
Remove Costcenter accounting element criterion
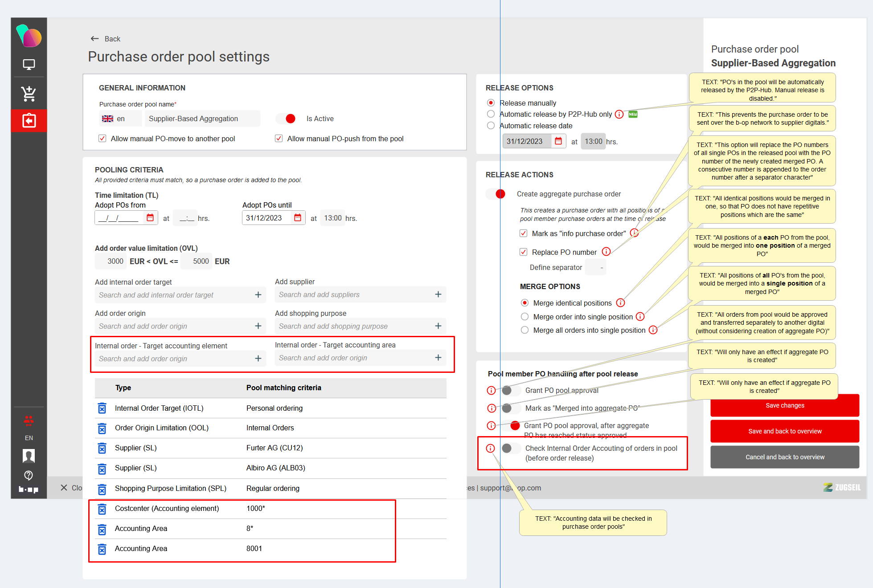(x=102, y=509)
